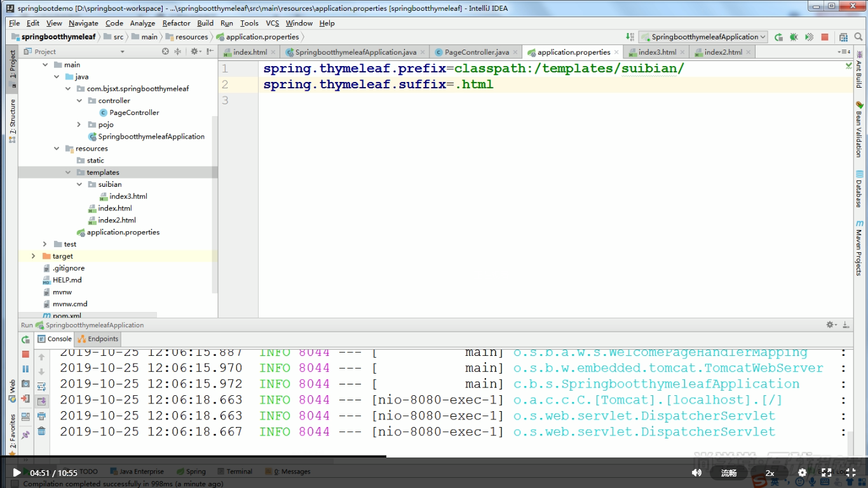Open Project Structure icon in toolbar
The image size is (868, 488).
[x=843, y=37]
